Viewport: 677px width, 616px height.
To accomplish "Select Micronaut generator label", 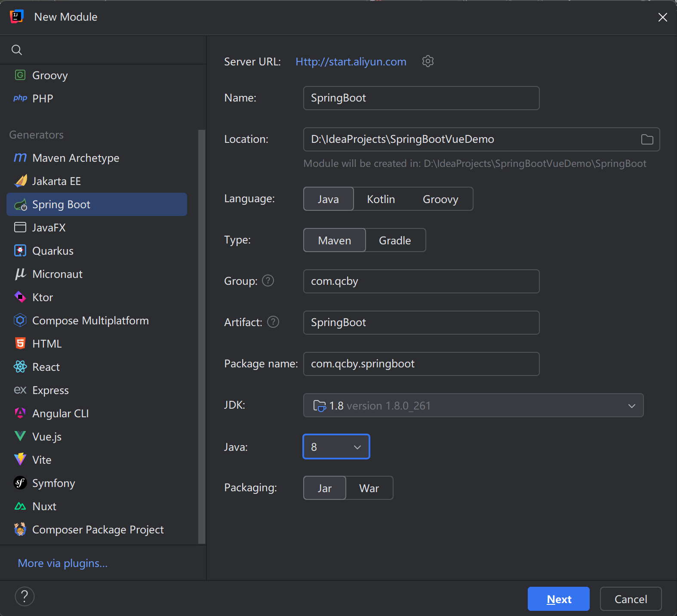I will [57, 274].
